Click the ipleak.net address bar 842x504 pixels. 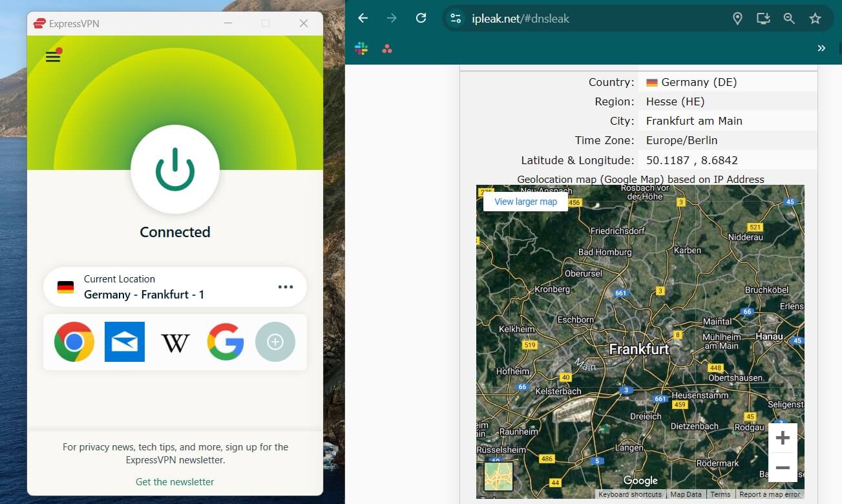tap(582, 19)
